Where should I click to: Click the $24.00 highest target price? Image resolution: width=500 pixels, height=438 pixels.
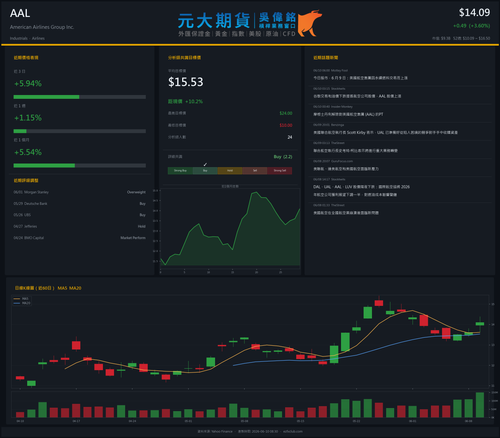[x=286, y=113]
